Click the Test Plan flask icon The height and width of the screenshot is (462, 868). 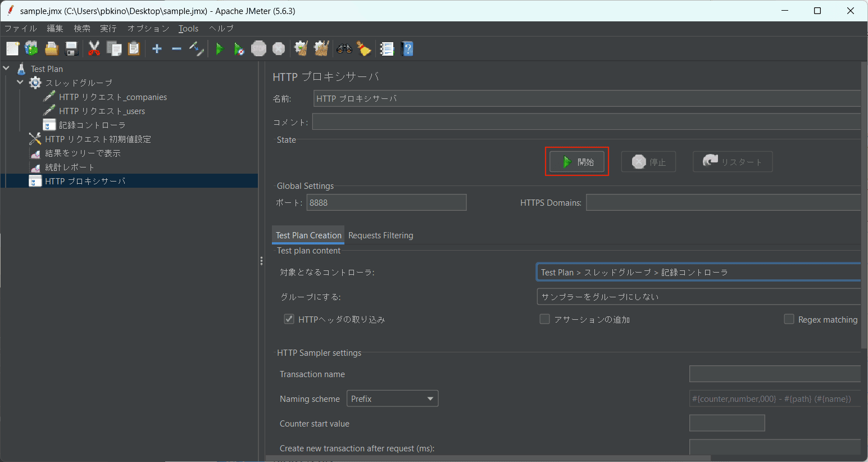21,69
